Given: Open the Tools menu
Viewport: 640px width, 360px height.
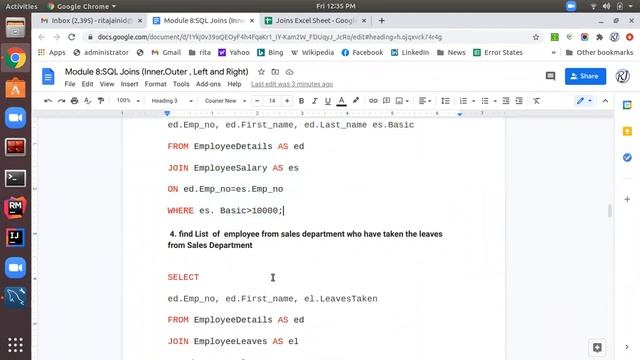Looking at the screenshot, I should (181, 84).
